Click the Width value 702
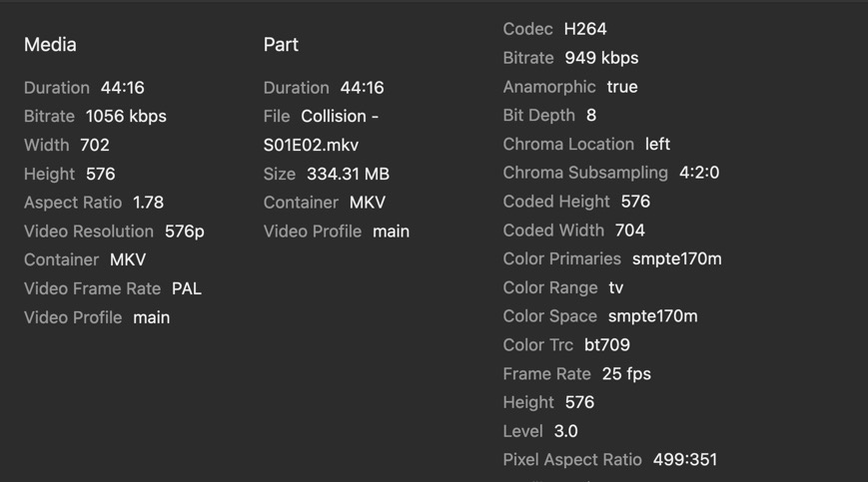 point(95,146)
